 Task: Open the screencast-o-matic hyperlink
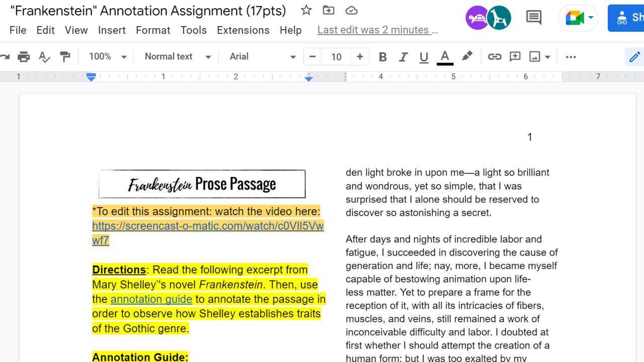(x=208, y=226)
